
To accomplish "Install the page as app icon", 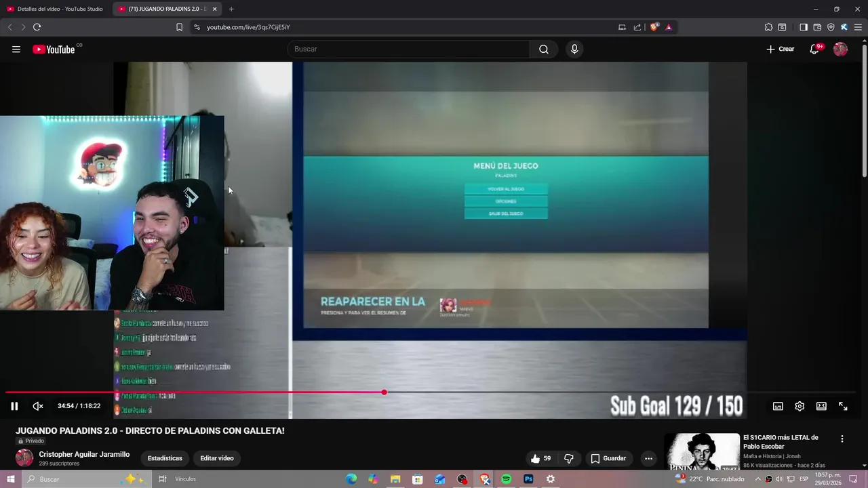I will coord(622,27).
